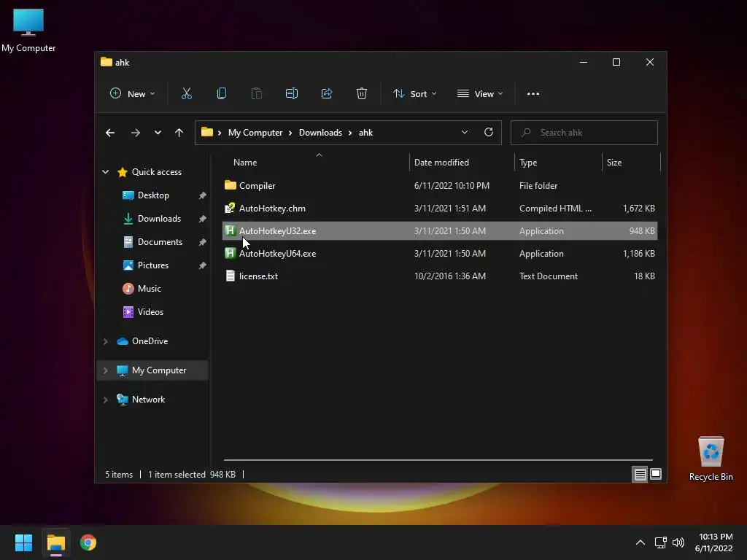The image size is (747, 560).
Task: Switch to details view icon in status bar
Action: click(x=640, y=474)
